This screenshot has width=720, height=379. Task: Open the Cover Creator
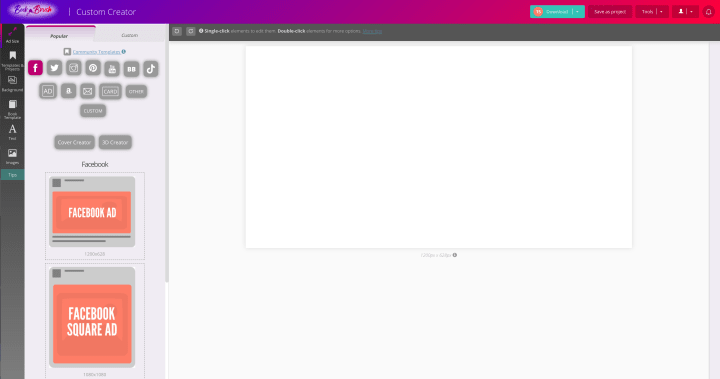click(74, 142)
